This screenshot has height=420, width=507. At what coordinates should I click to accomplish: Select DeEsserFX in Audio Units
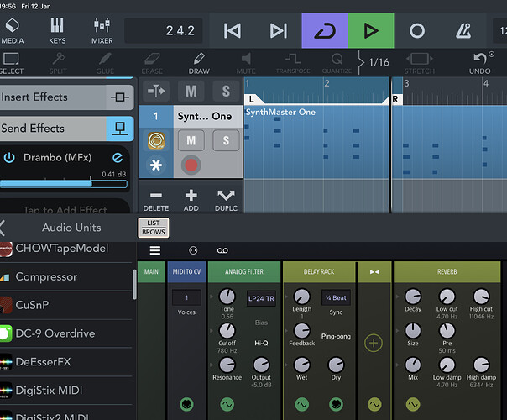[x=66, y=362]
